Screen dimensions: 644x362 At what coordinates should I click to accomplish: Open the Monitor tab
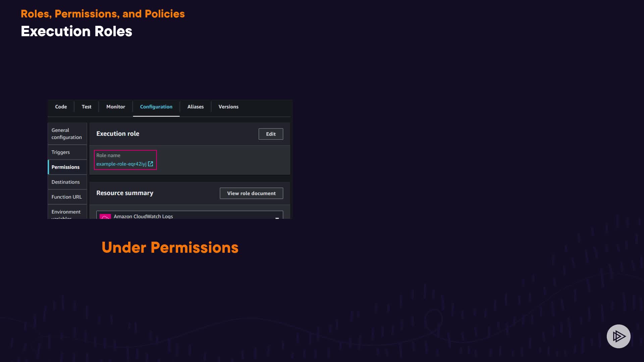[115, 107]
